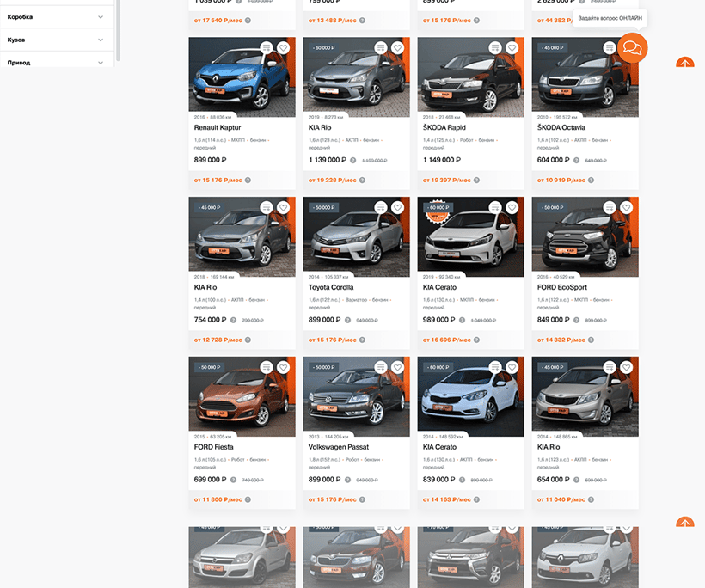Favorite the Renault Kaptur listing
The height and width of the screenshot is (588, 705).
pos(283,47)
